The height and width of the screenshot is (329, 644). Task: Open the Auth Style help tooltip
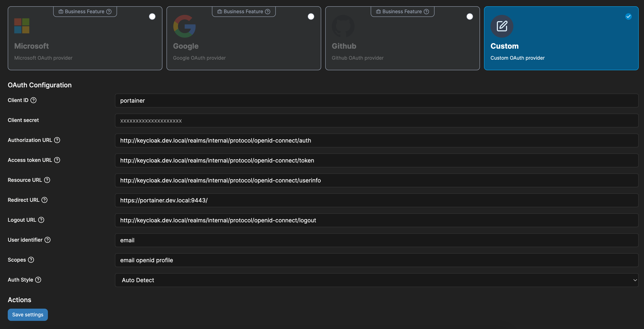[38, 280]
